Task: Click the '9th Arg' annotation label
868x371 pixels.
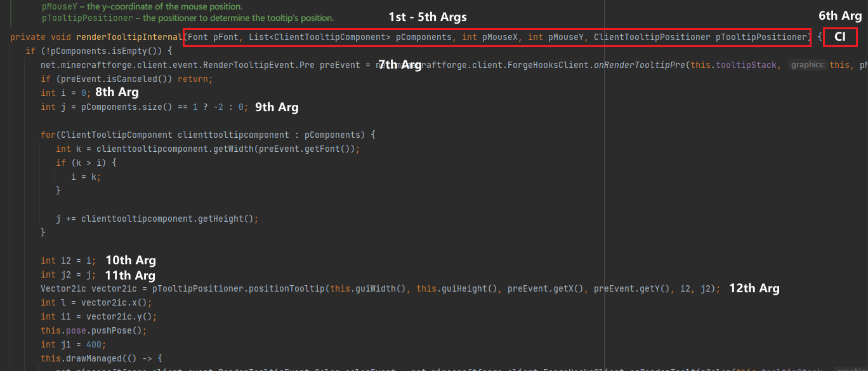Action: 276,107
